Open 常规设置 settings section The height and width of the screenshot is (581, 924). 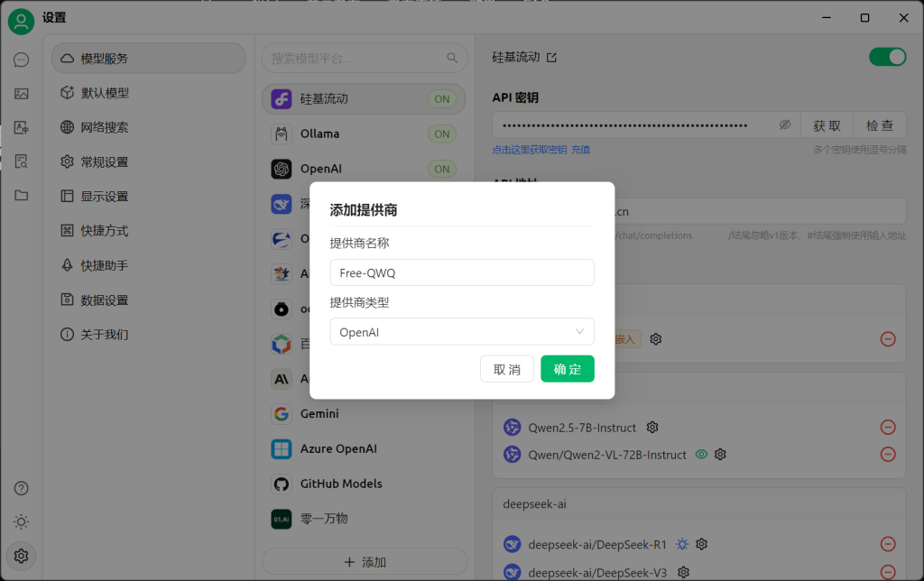click(149, 162)
